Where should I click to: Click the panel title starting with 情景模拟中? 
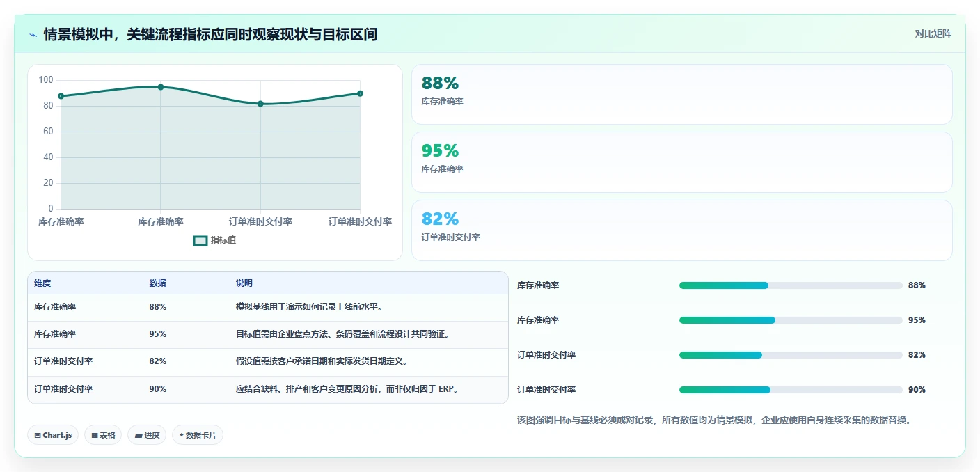[210, 34]
